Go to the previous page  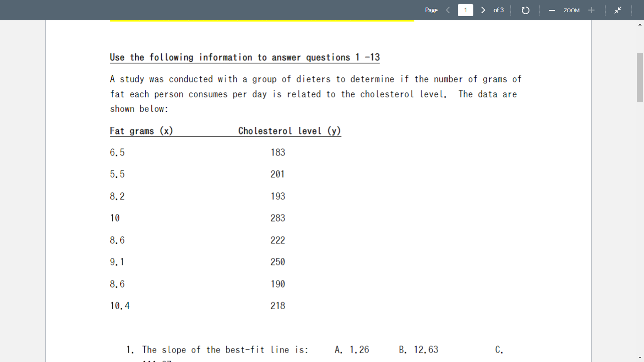pyautogui.click(x=447, y=9)
